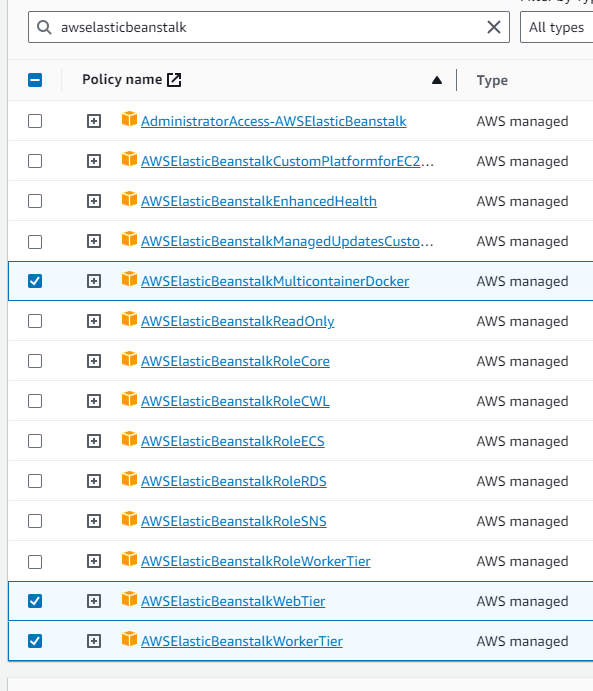Expand AWSElasticBeanstalkManagedUpdatesCusto row details
The image size is (593, 691).
click(x=94, y=241)
